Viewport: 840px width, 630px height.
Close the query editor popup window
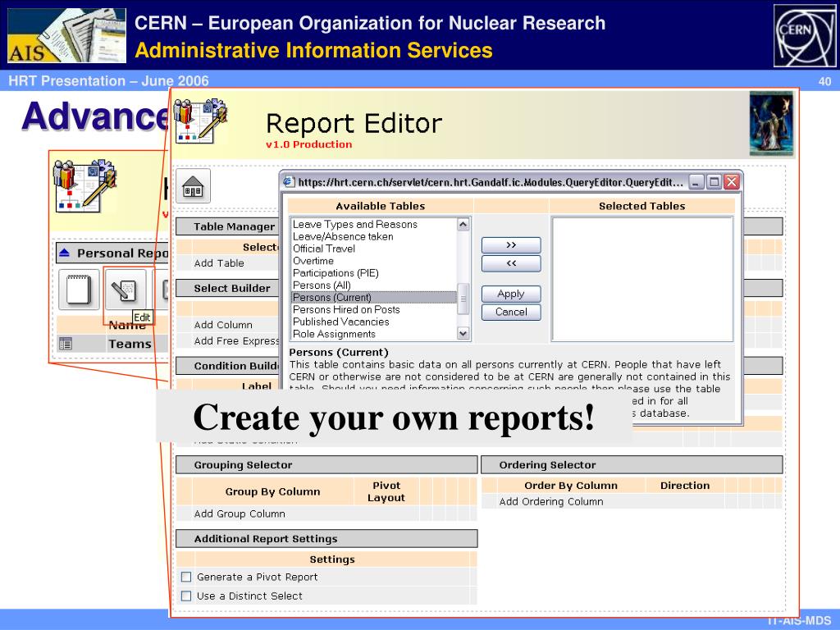pos(731,182)
